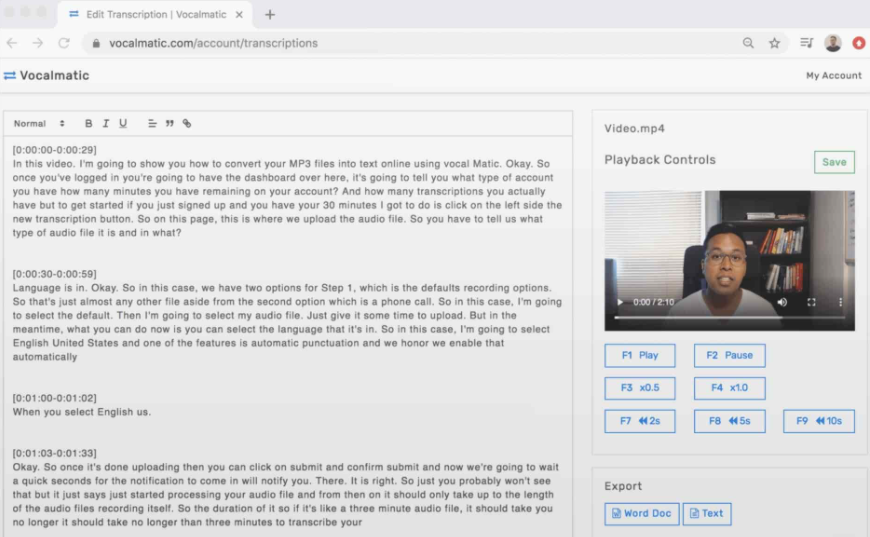Image resolution: width=870 pixels, height=537 pixels.
Task: Open video player more options menu
Action: coord(840,302)
